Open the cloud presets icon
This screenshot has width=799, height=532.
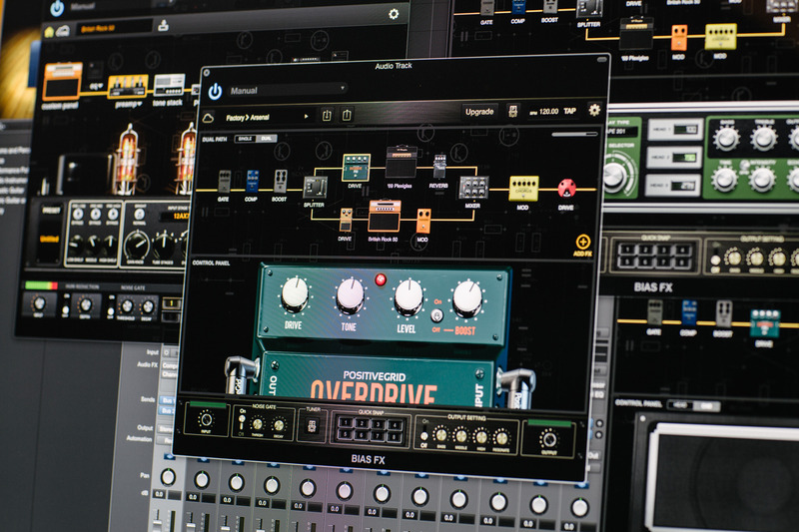tap(208, 118)
